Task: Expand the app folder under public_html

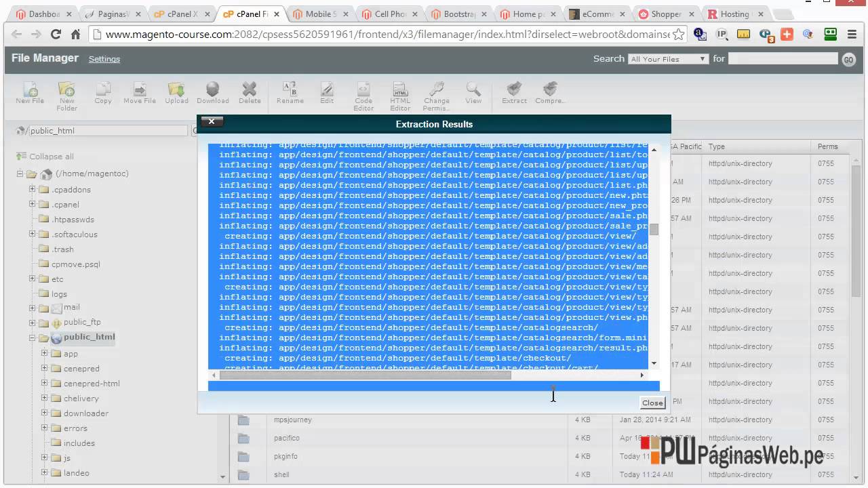Action: (x=44, y=353)
